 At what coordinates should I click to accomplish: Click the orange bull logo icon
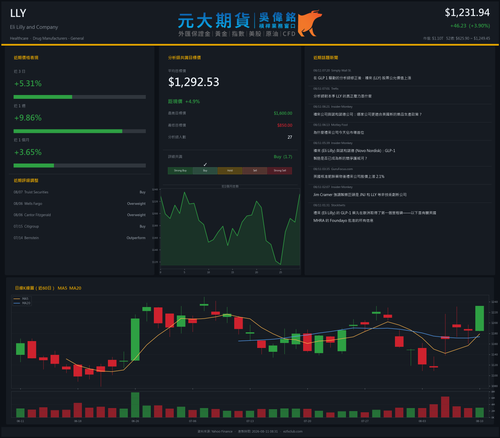310,23
